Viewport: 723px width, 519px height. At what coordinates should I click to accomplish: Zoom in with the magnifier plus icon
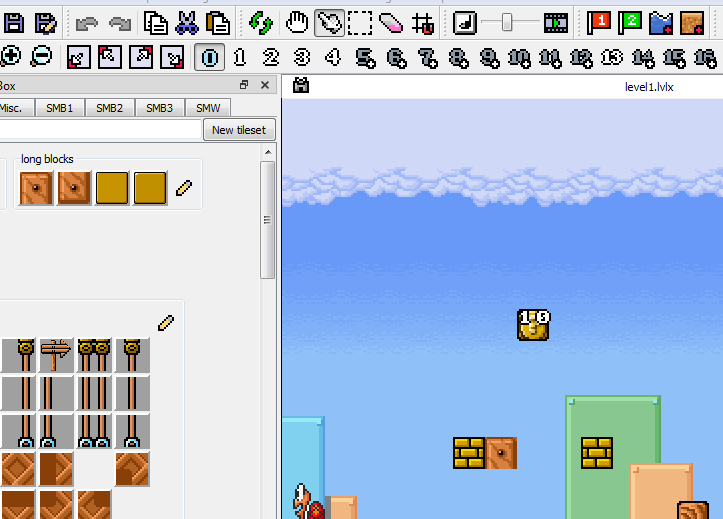coord(10,57)
